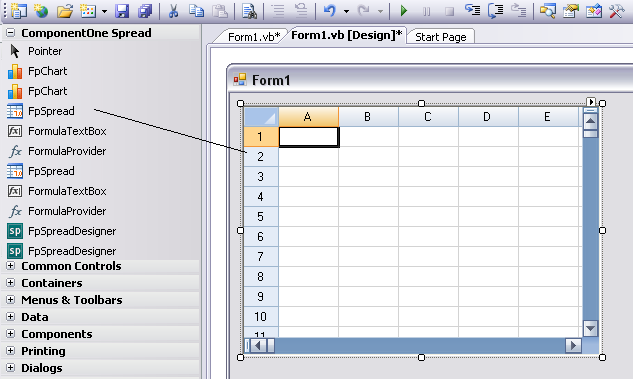Switch to the Form1.vb [Design]* tab
633x379 pixels.
point(346,36)
